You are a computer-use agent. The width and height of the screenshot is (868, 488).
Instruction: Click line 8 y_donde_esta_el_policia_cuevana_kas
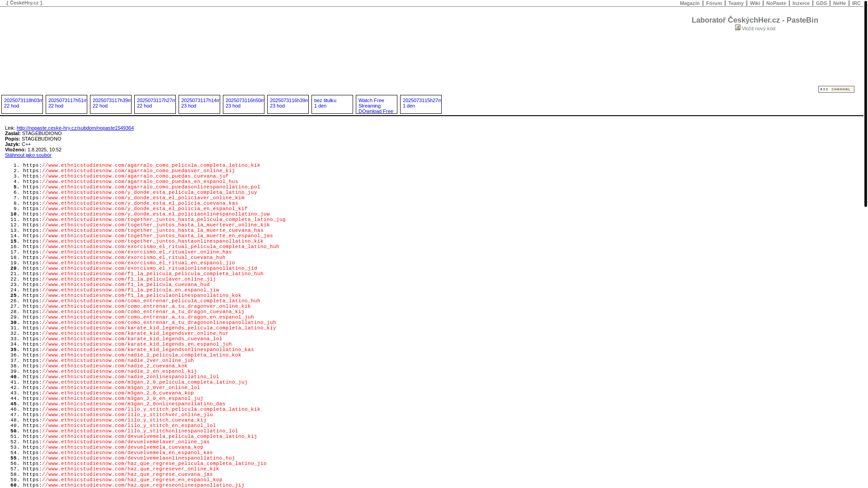pyautogui.click(x=131, y=203)
